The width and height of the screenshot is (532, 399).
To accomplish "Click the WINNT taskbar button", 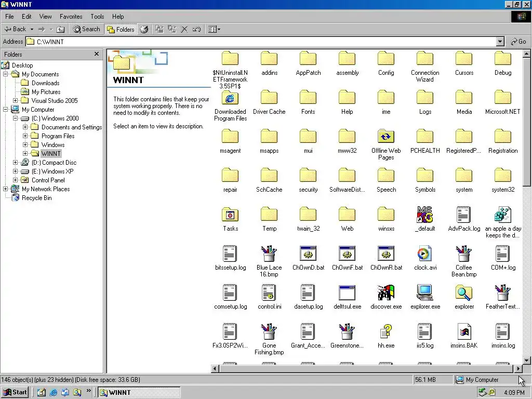I will (x=139, y=393).
